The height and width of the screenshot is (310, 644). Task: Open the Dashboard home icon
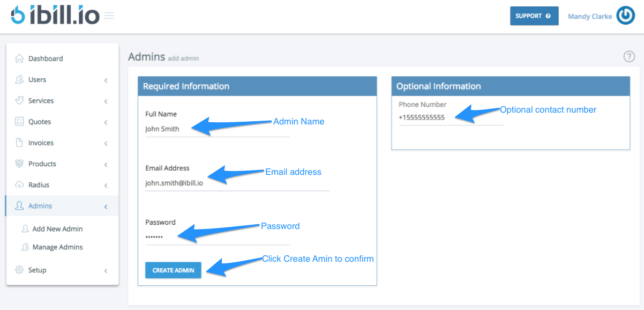(19, 58)
